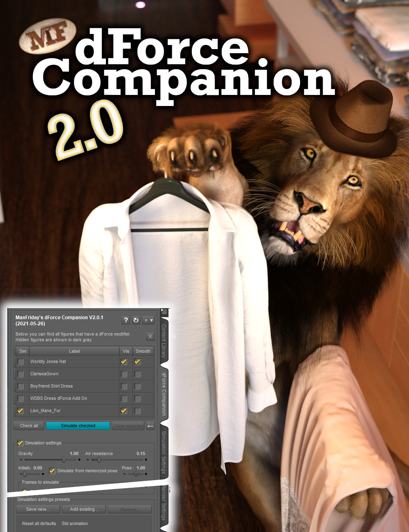Select the Lion_Mane_Fur label

45,411
